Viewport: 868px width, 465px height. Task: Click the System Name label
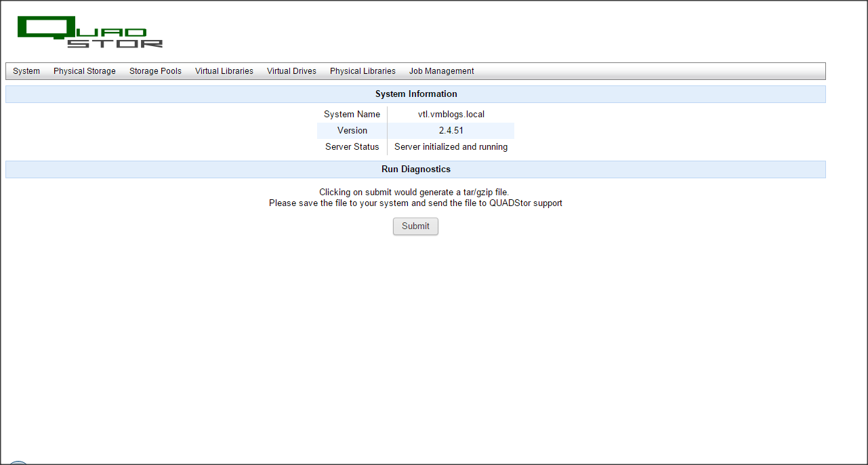point(352,115)
